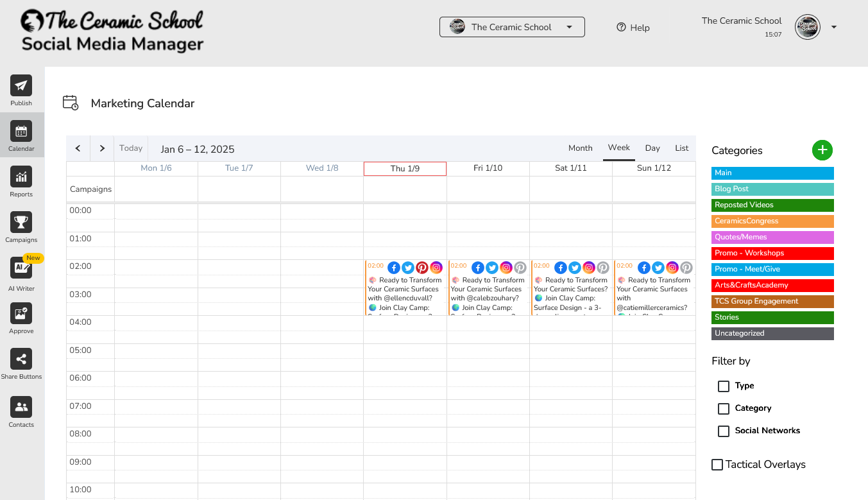Select the Uncategorized category
This screenshot has height=500, width=868.
click(772, 334)
